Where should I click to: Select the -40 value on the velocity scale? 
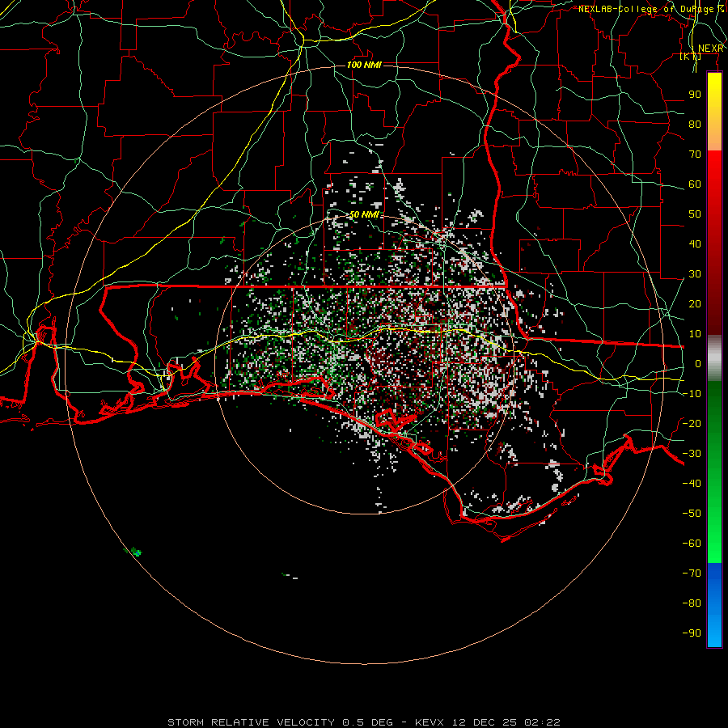coord(692,484)
